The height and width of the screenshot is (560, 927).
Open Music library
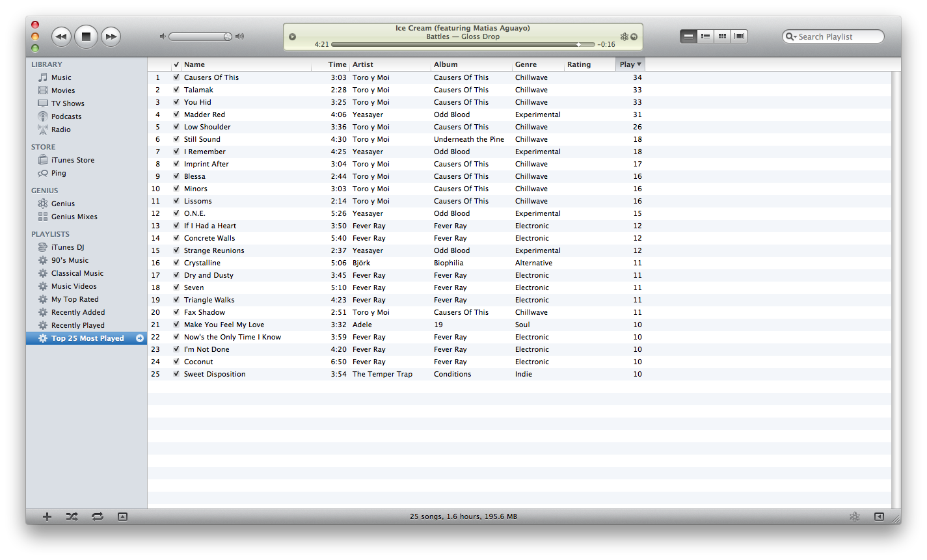point(62,77)
